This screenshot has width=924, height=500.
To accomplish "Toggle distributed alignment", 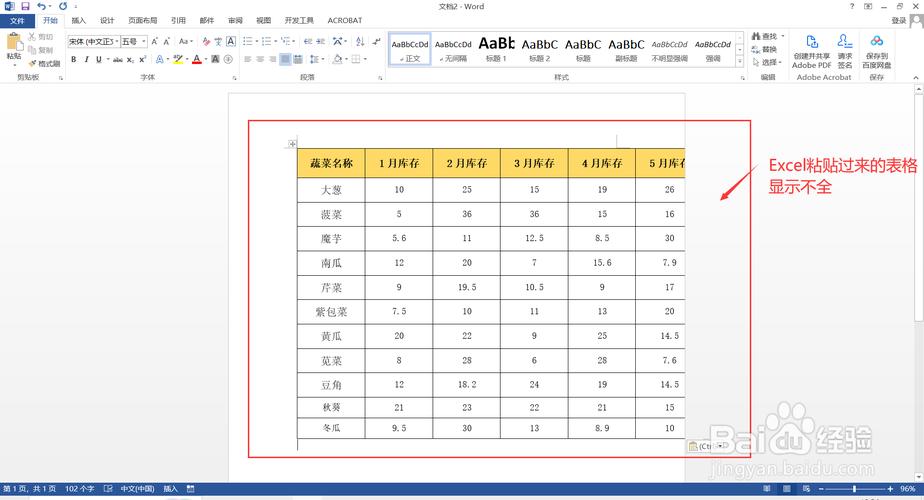I will (x=298, y=60).
